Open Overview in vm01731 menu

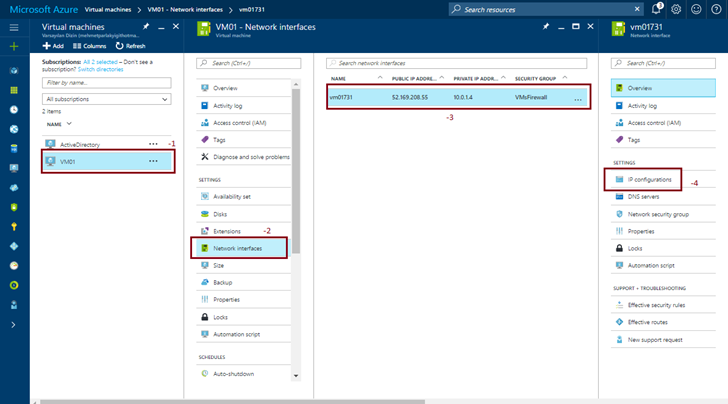coord(663,88)
